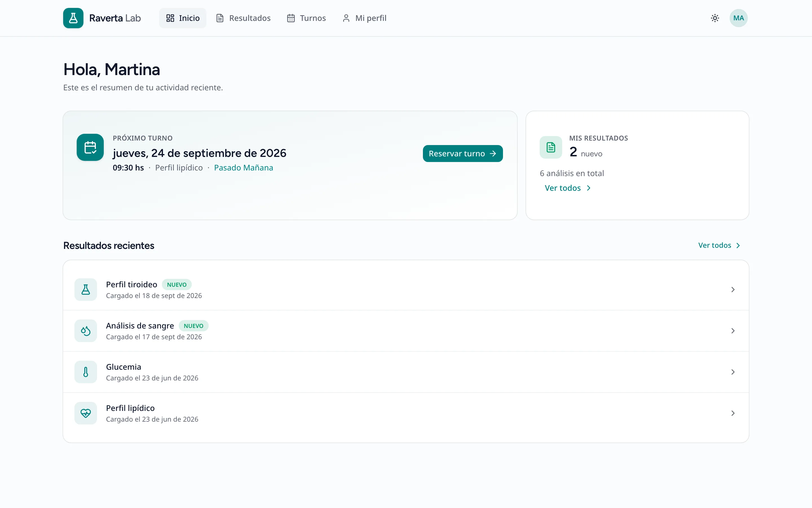
Task: Click the heart pulse icon for Perfil lipídico result
Action: click(x=85, y=413)
